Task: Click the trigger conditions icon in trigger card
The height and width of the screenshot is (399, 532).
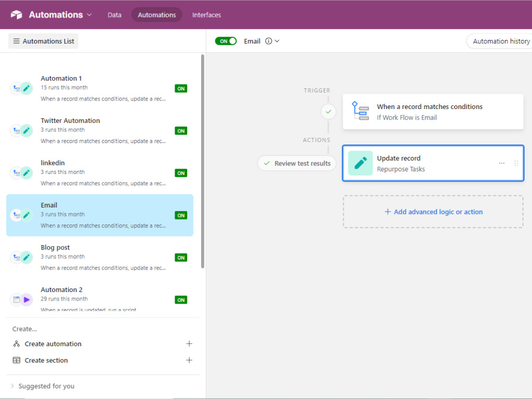Action: (x=360, y=111)
